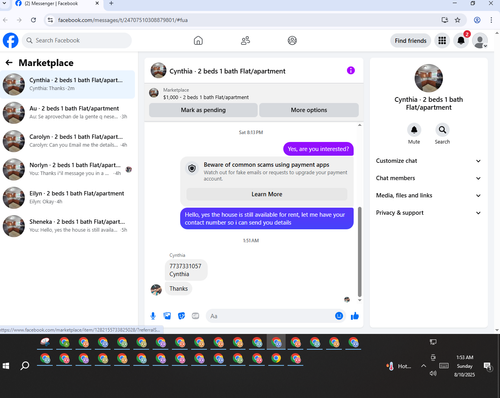Image resolution: width=500 pixels, height=398 pixels.
Task: Open the Friends icon in top navigation
Action: click(x=245, y=41)
